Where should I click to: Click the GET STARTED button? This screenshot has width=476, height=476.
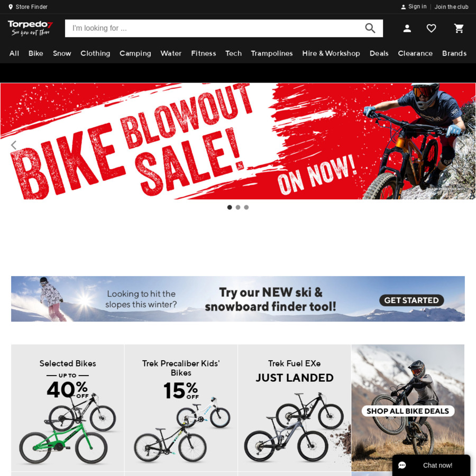pyautogui.click(x=411, y=300)
